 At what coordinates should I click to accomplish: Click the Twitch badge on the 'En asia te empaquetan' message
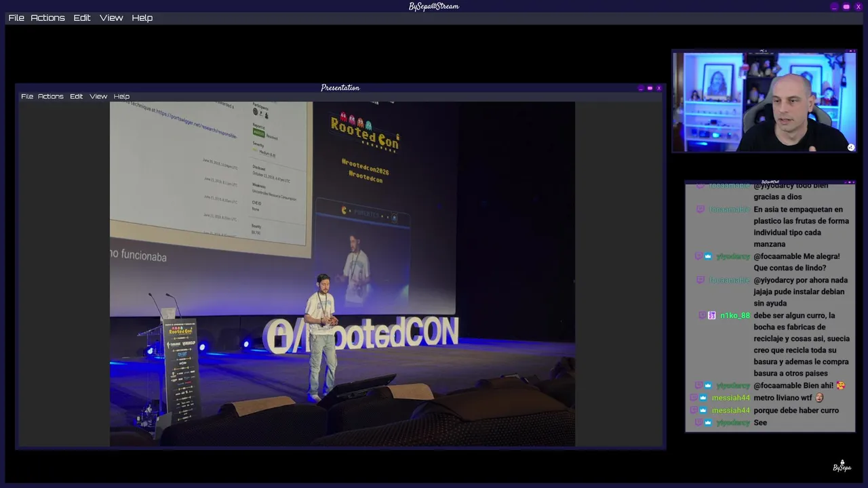point(701,209)
